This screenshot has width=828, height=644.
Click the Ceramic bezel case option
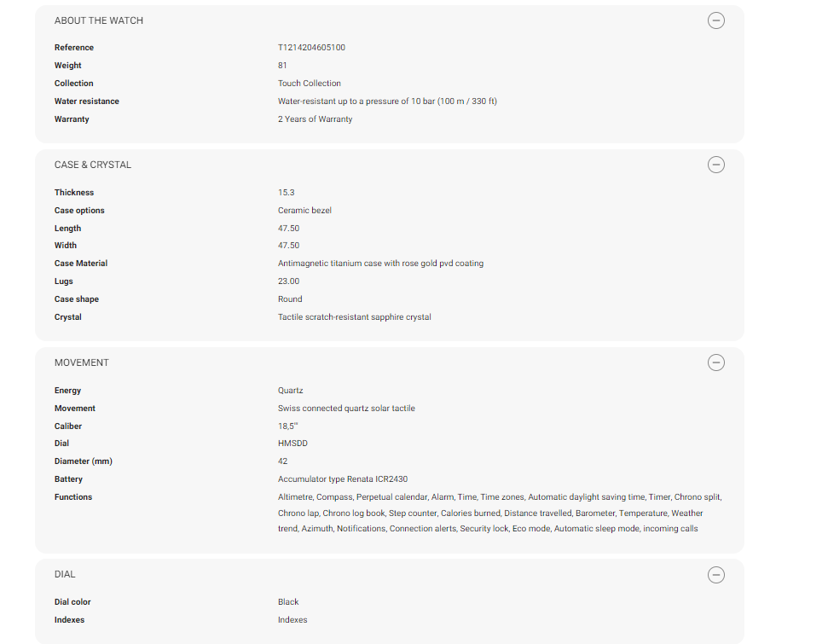[304, 211]
